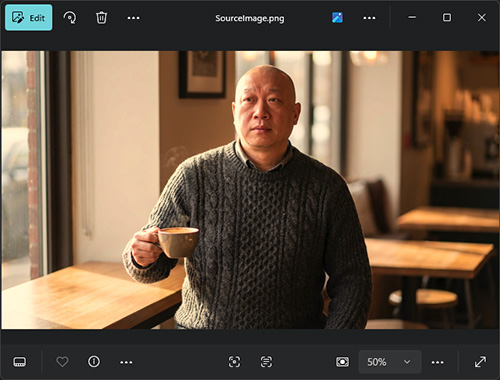The width and height of the screenshot is (500, 380).
Task: Mark the photo as favorite with the heart
Action: click(62, 362)
